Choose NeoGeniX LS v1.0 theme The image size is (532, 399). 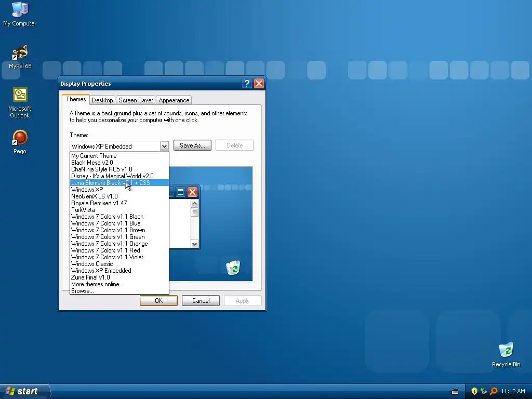[119, 196]
